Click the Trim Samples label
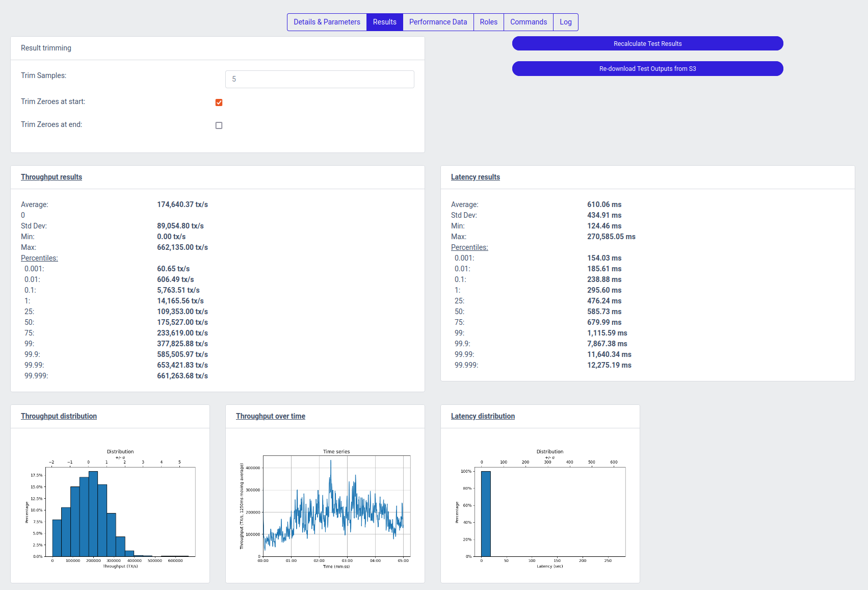The width and height of the screenshot is (868, 590). pyautogui.click(x=43, y=75)
